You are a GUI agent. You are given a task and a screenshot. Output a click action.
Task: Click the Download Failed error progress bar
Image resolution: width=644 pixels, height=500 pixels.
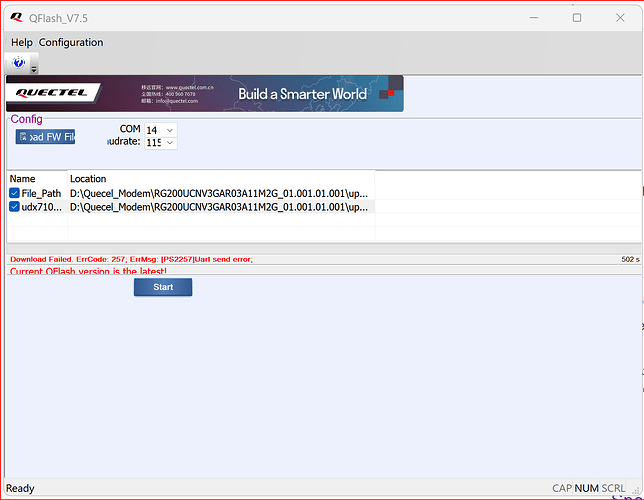click(300, 259)
